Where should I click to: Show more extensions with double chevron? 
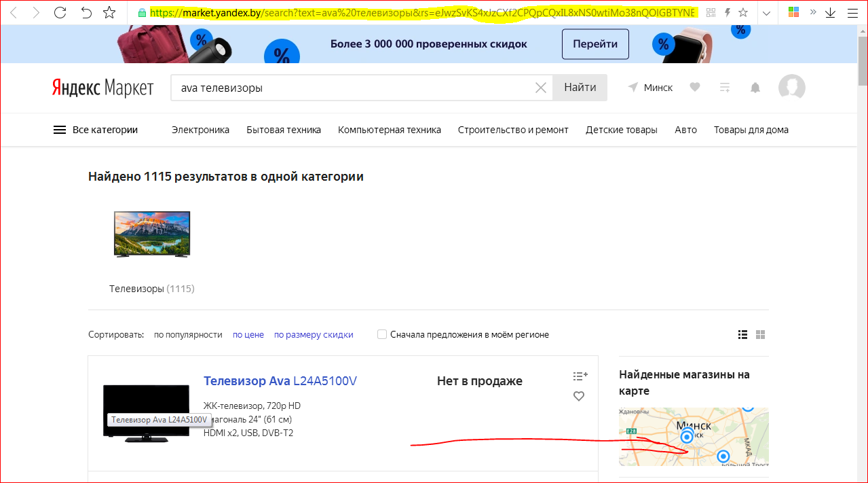click(x=813, y=12)
